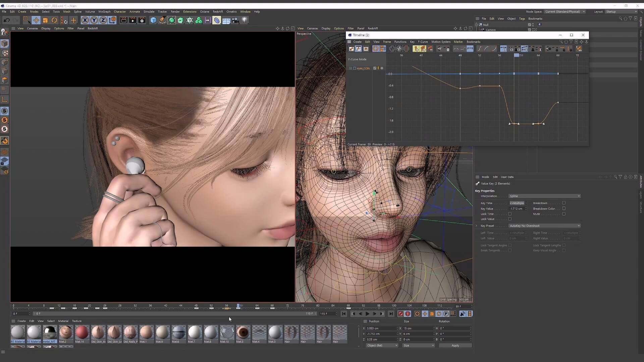Open the Character menu
The image size is (644, 362).
(x=120, y=11)
